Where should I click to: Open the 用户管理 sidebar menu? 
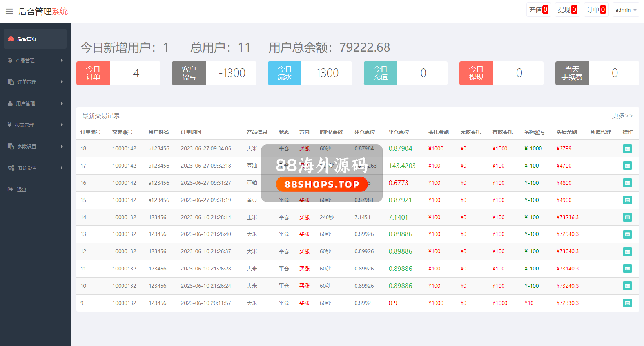coord(25,103)
